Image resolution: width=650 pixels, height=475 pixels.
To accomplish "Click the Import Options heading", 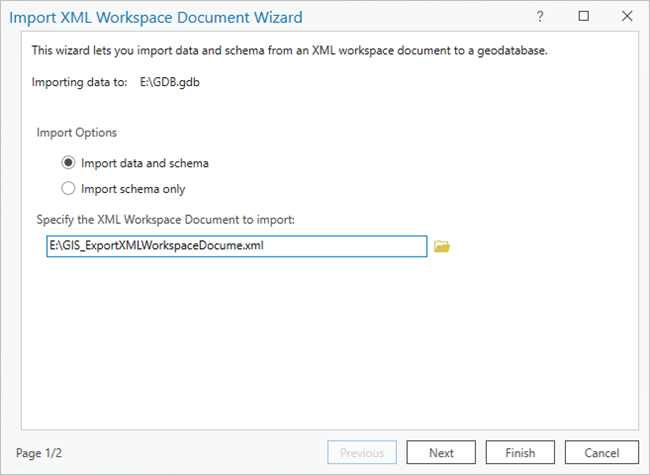I will coord(77,132).
